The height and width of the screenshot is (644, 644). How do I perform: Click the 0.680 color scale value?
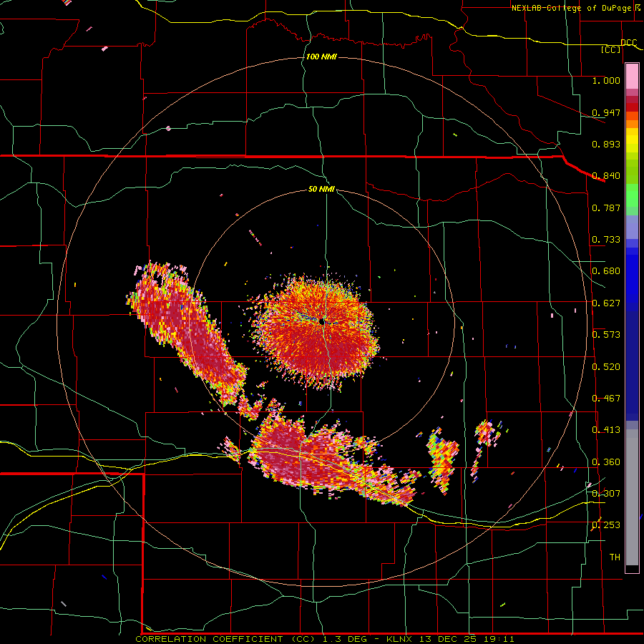[x=606, y=270]
